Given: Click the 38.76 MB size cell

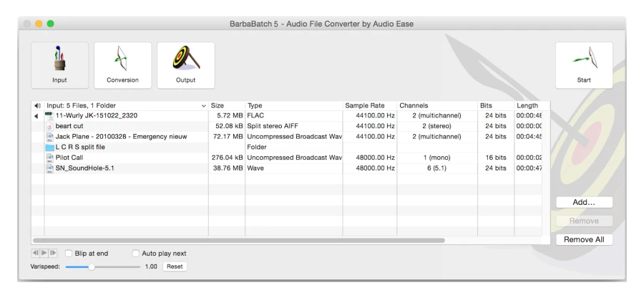Looking at the screenshot, I should tap(228, 168).
